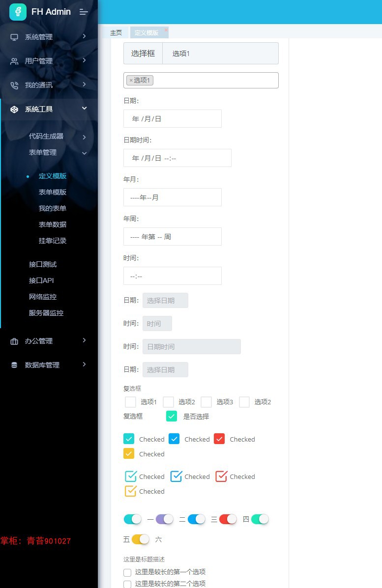Click the cube icon beside 系统工具
Viewport: 382px width, 588px height.
click(x=14, y=109)
